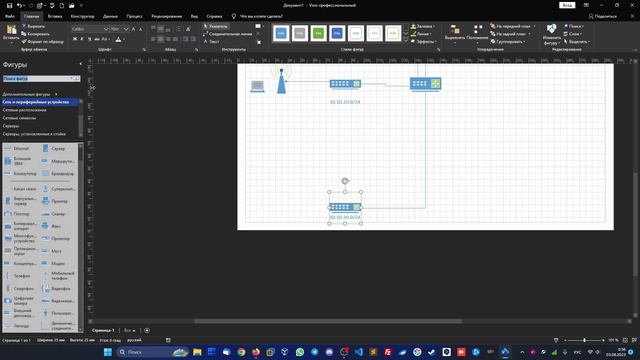Select the Bridge (Мост) shape in stencil

click(x=51, y=251)
